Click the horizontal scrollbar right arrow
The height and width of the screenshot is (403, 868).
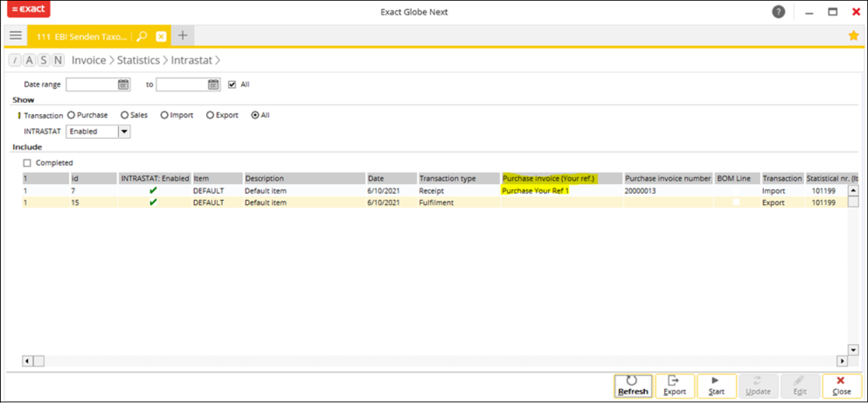point(842,361)
